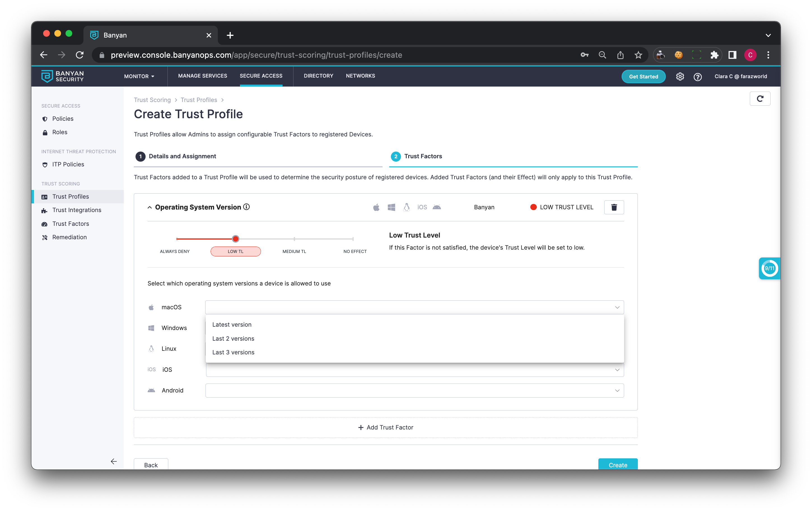
Task: Open the 9/11 progress widget
Action: pos(769,268)
